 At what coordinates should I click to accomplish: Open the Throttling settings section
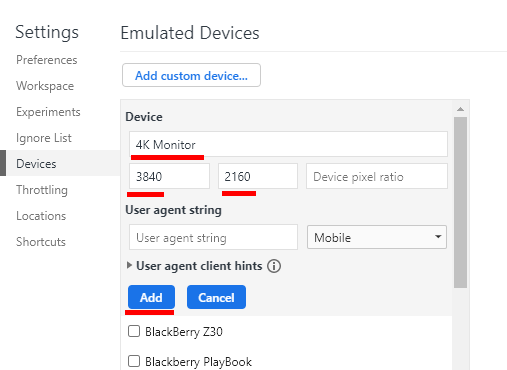pos(42,190)
